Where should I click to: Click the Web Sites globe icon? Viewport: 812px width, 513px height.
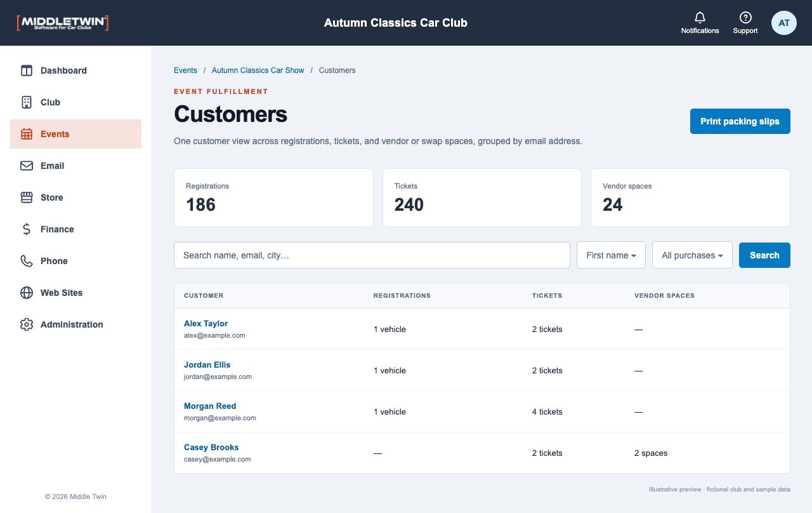[27, 293]
